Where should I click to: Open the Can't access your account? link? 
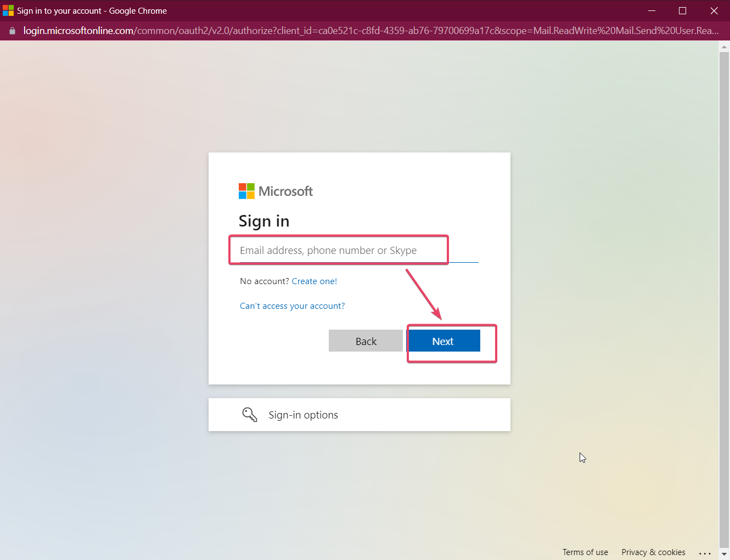(x=293, y=306)
